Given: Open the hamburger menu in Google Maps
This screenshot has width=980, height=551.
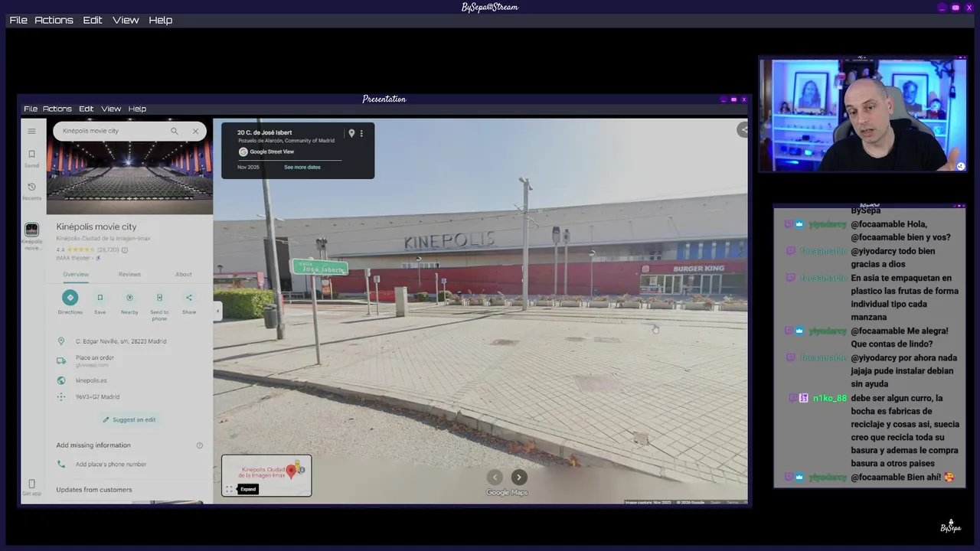Looking at the screenshot, I should click(31, 131).
